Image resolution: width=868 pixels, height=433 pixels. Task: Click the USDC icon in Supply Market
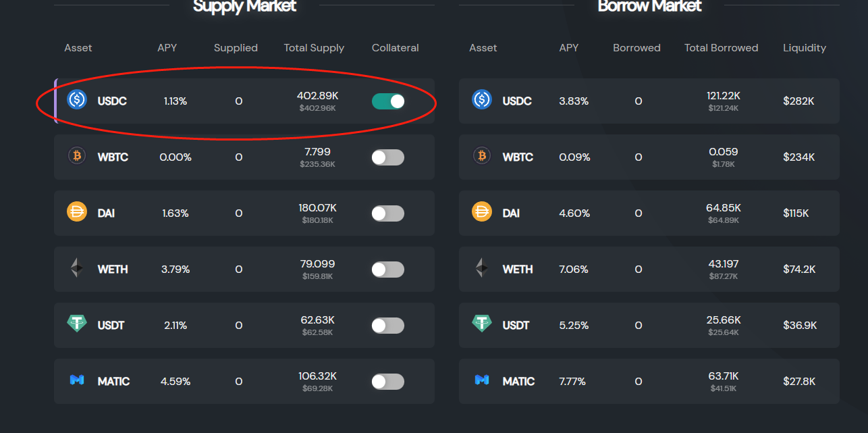point(77,100)
